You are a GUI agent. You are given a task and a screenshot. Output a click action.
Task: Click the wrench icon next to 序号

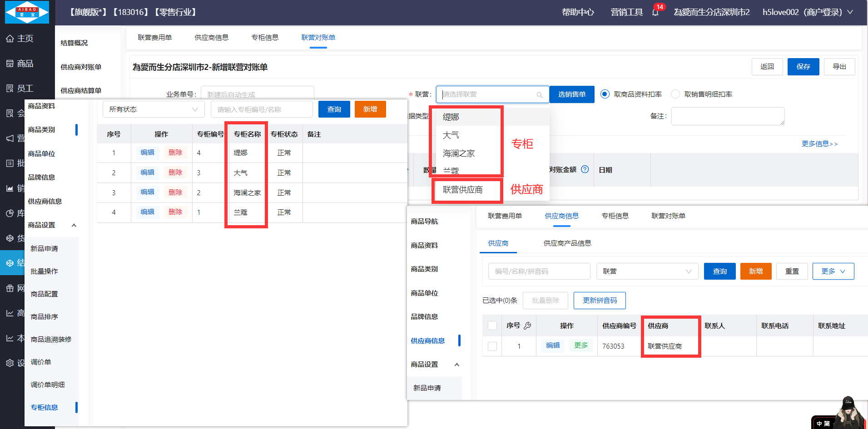[x=527, y=325]
